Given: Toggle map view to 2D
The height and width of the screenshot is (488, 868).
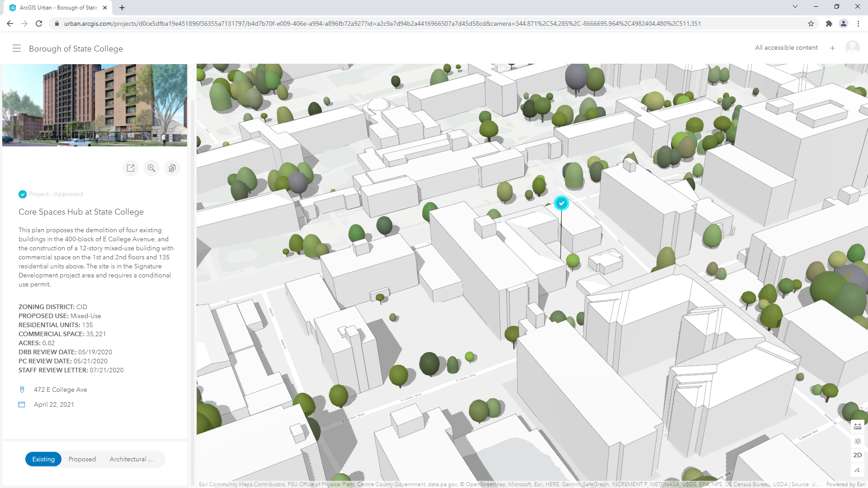Looking at the screenshot, I should [x=858, y=455].
